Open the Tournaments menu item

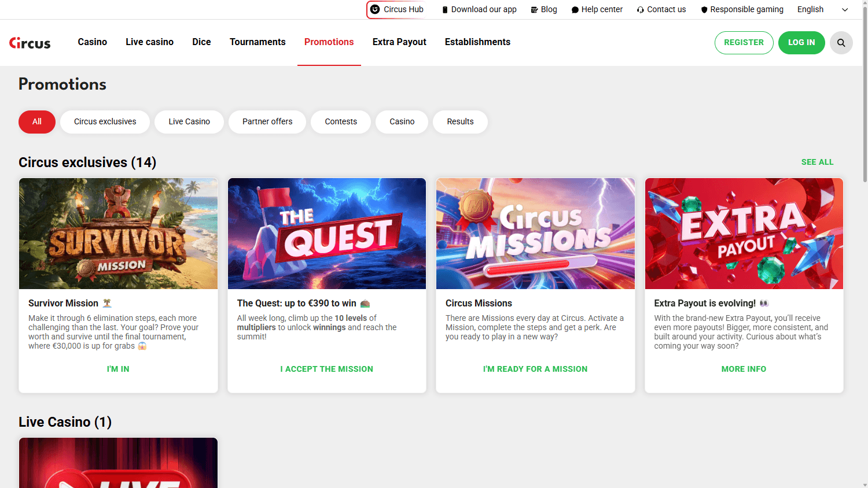(258, 42)
